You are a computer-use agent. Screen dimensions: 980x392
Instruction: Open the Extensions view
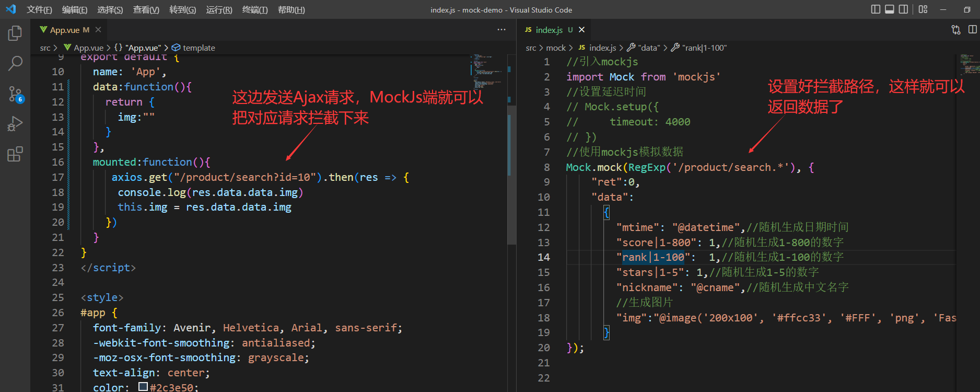click(15, 154)
